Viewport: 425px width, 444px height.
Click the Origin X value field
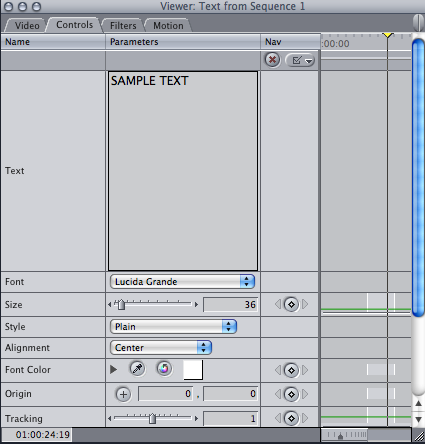165,394
